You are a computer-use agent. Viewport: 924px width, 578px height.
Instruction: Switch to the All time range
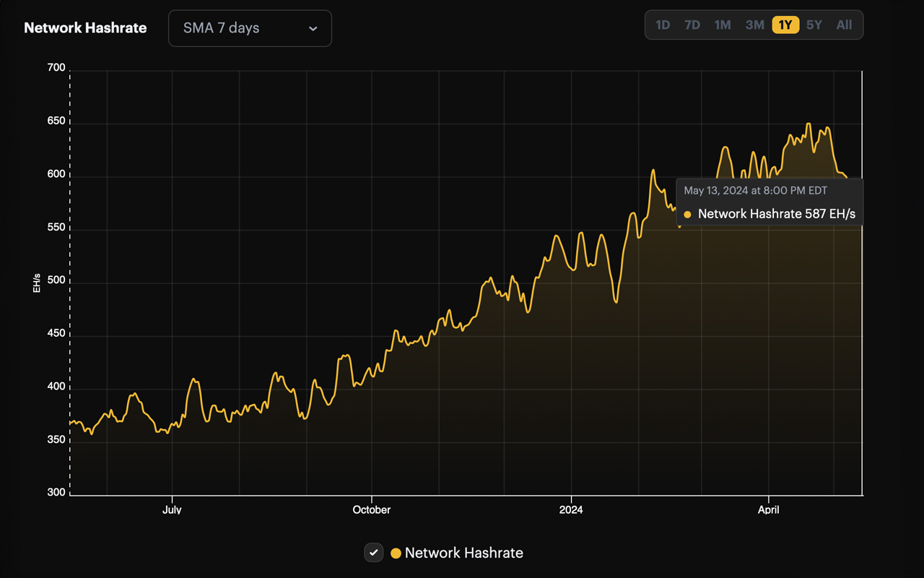pyautogui.click(x=844, y=24)
